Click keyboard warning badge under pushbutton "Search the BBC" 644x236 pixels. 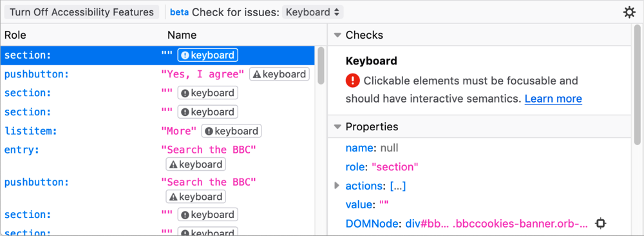click(x=196, y=197)
